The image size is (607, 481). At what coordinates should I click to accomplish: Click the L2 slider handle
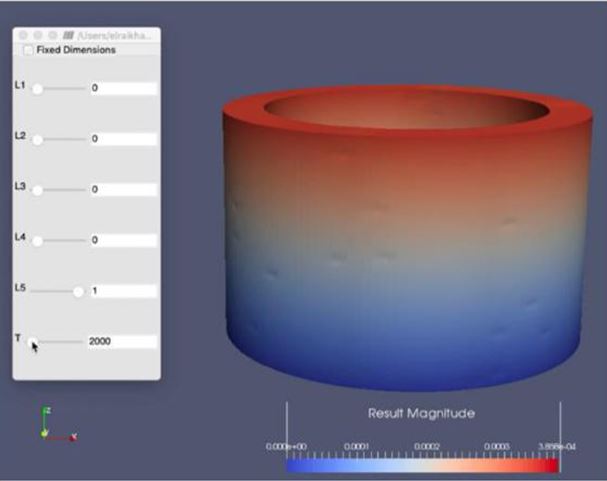[38, 140]
